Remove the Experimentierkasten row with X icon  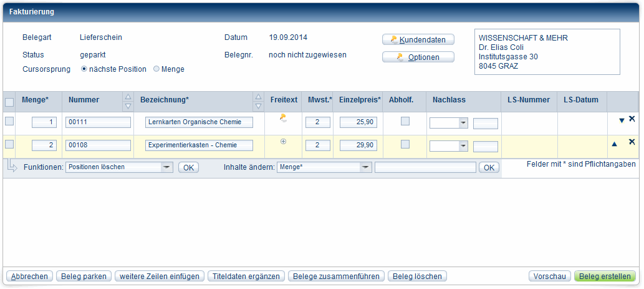point(632,142)
